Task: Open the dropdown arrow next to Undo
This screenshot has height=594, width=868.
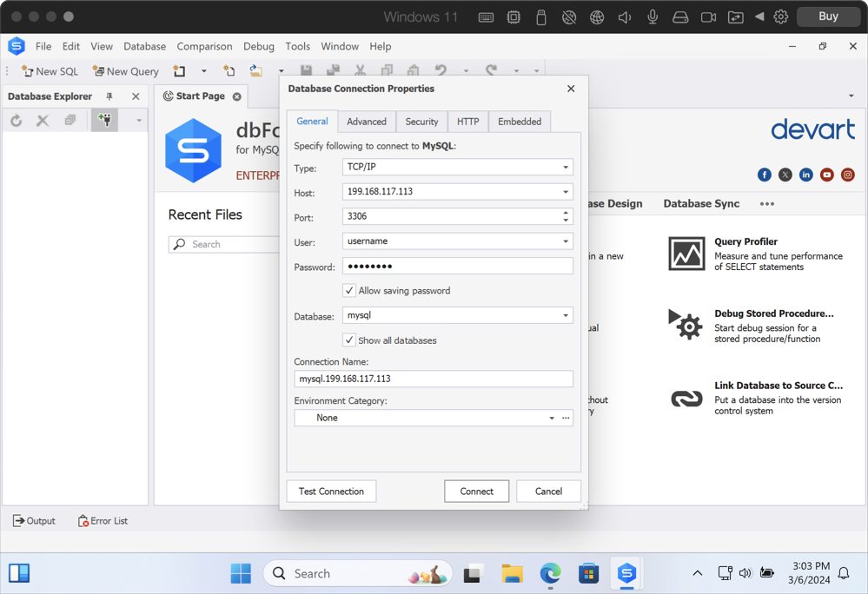Action: 466,71
